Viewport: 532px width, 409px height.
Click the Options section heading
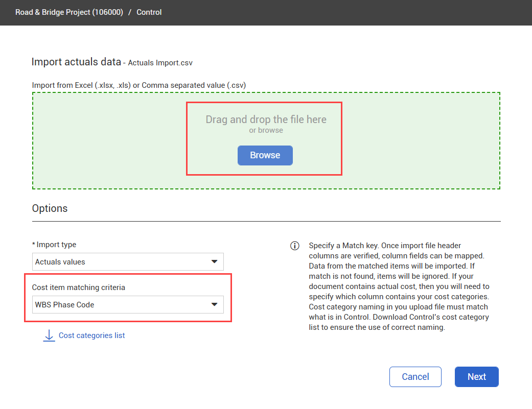tap(50, 208)
